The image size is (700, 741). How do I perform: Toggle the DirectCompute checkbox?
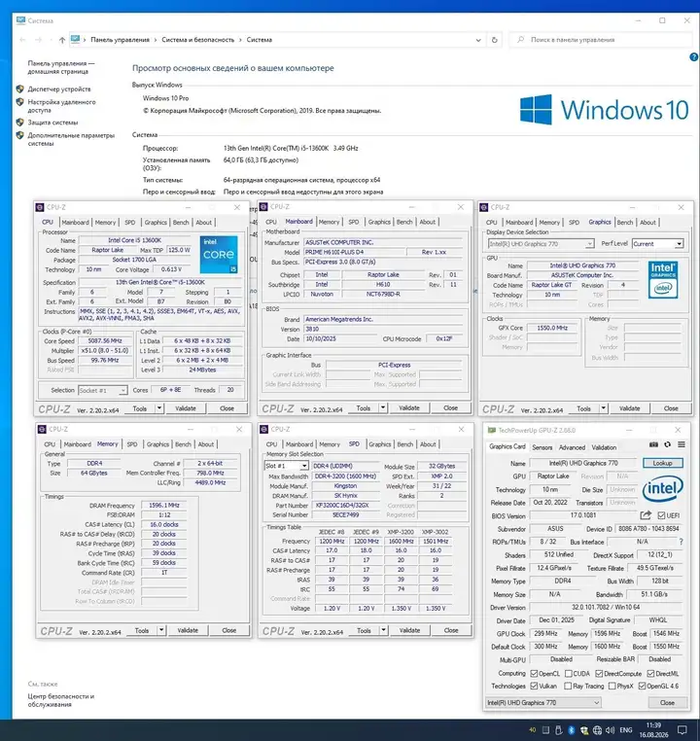pyautogui.click(x=599, y=674)
